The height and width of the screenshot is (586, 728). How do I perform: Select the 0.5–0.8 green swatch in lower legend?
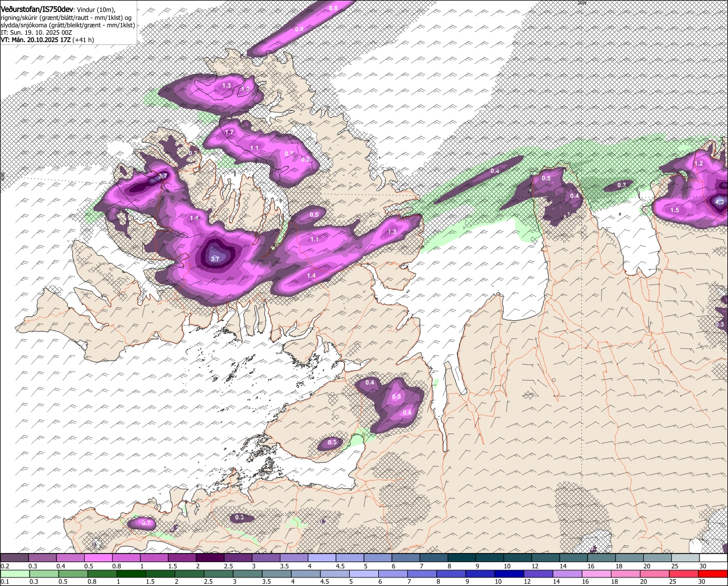73,573
